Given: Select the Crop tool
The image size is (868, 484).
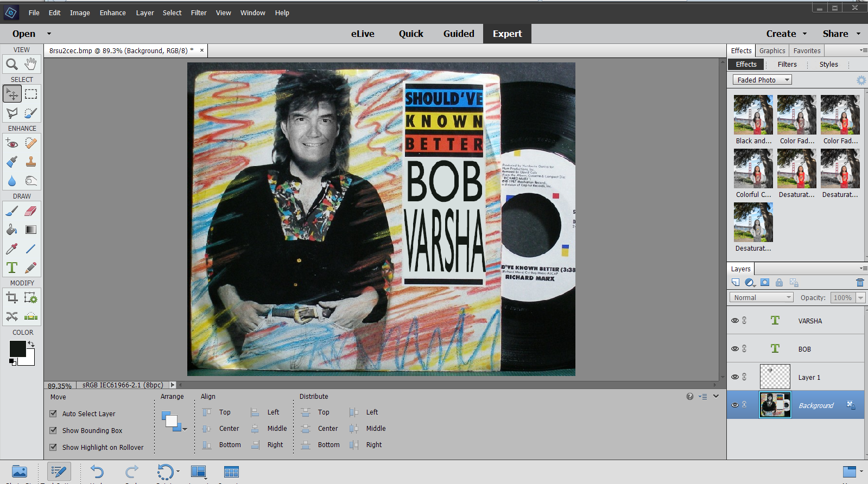Looking at the screenshot, I should 12,297.
